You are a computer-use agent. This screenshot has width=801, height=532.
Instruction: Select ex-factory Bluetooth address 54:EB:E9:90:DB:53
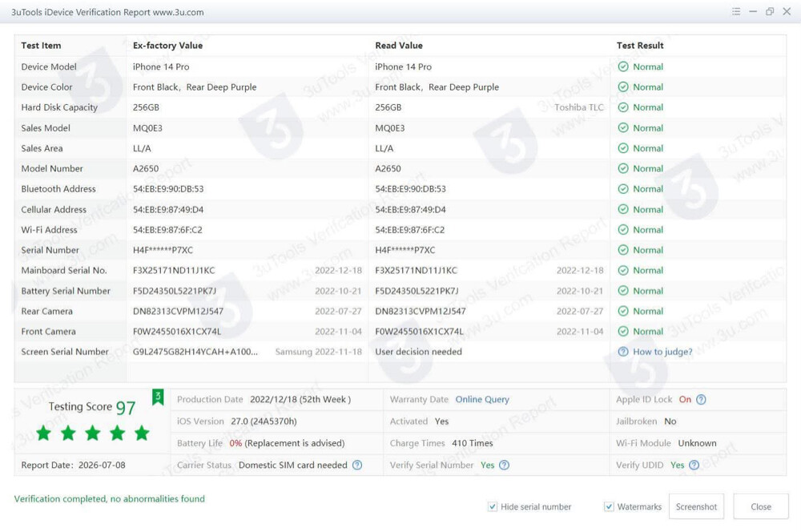tap(168, 189)
